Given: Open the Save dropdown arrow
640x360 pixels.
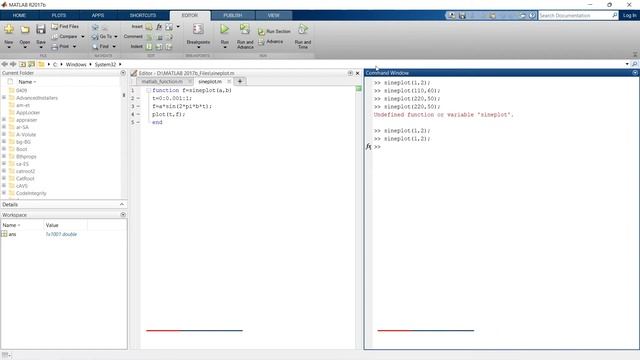Looking at the screenshot, I should coord(41,47).
